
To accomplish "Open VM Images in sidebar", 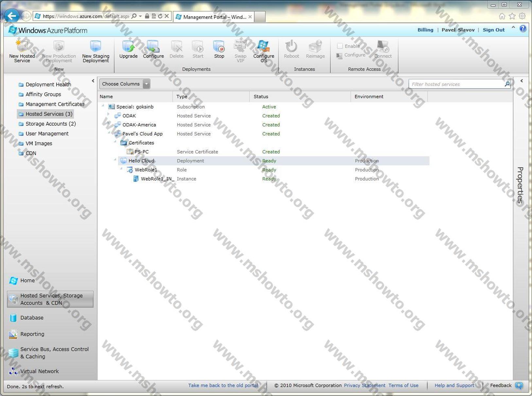I will point(35,143).
